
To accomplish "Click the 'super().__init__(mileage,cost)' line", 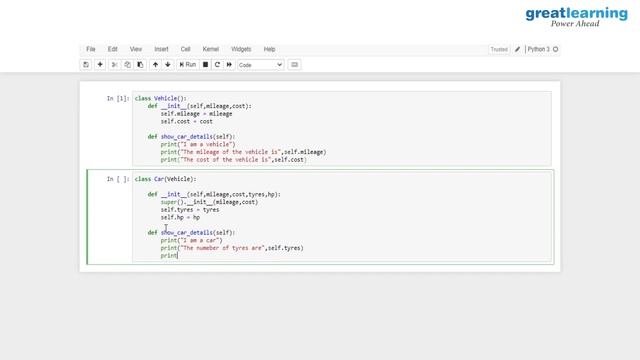I will 209,202.
